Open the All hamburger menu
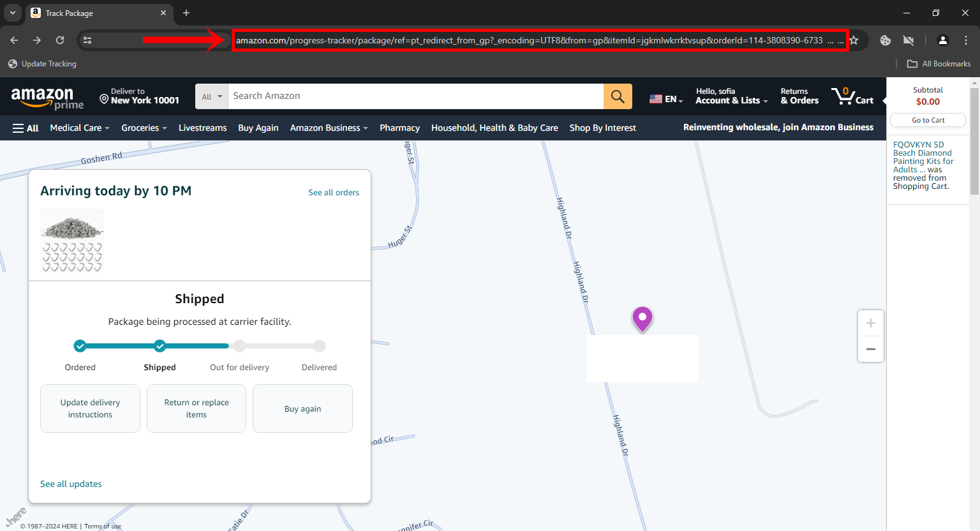Viewport: 980px width, 531px height. [26, 128]
